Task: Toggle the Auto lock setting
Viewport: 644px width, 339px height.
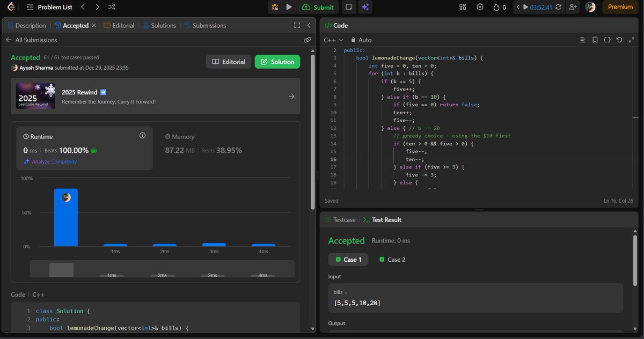Action: (361, 40)
